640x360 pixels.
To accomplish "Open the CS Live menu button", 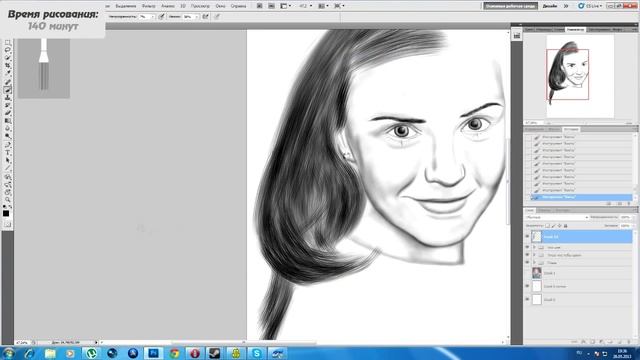I will (590, 6).
